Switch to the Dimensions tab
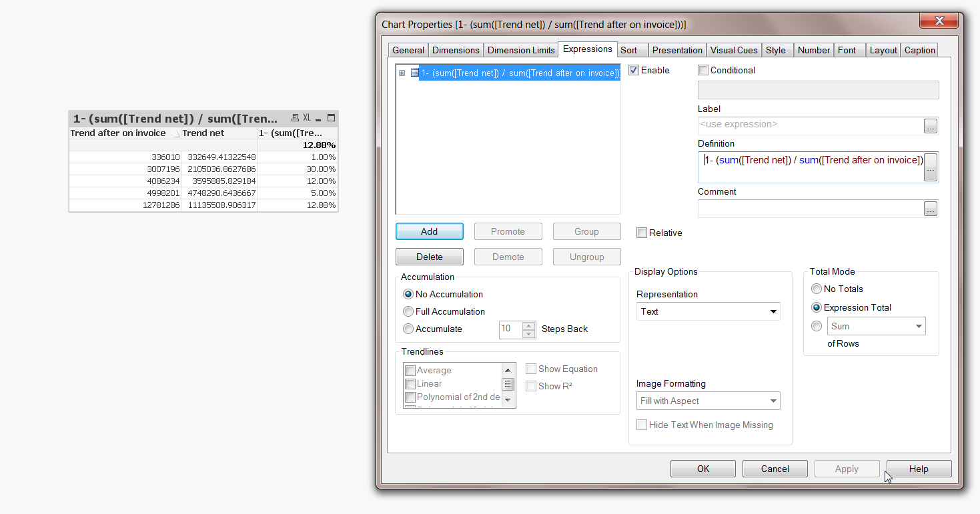Screen dimensions: 980x514 [x=456, y=50]
